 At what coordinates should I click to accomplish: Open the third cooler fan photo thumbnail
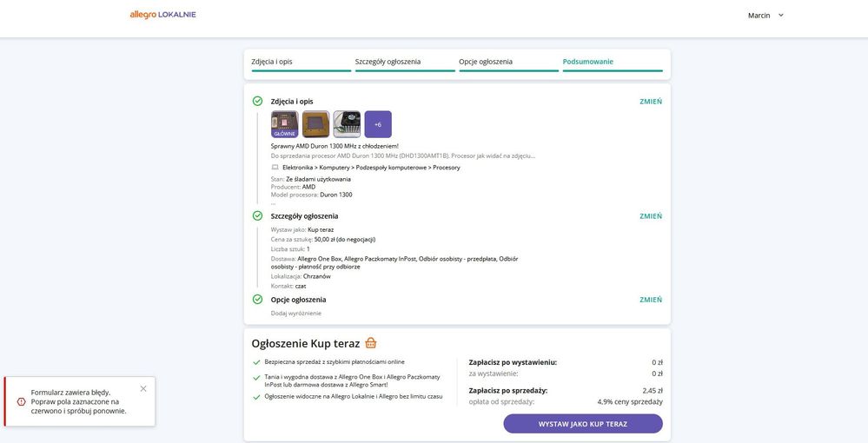(347, 124)
